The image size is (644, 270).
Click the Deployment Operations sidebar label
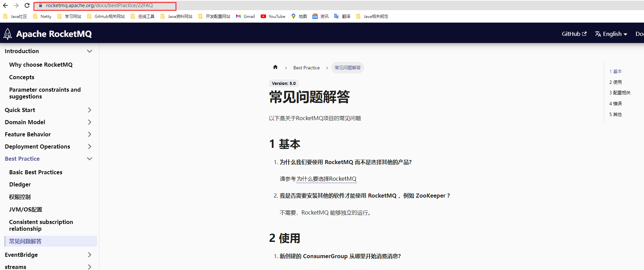[38, 147]
